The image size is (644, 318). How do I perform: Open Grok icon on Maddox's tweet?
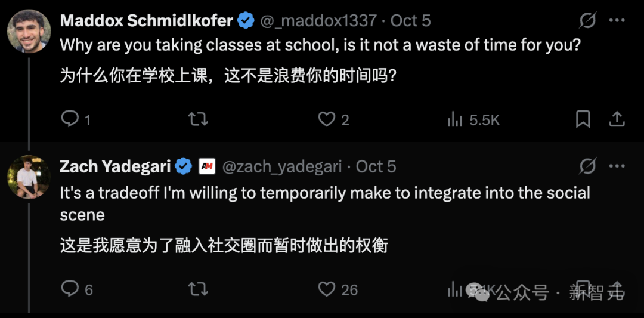pos(587,21)
